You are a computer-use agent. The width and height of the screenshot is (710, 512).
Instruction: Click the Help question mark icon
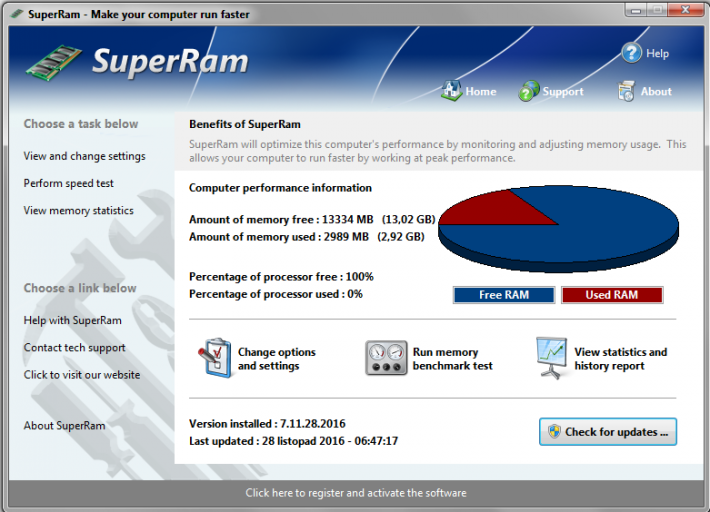tap(631, 53)
